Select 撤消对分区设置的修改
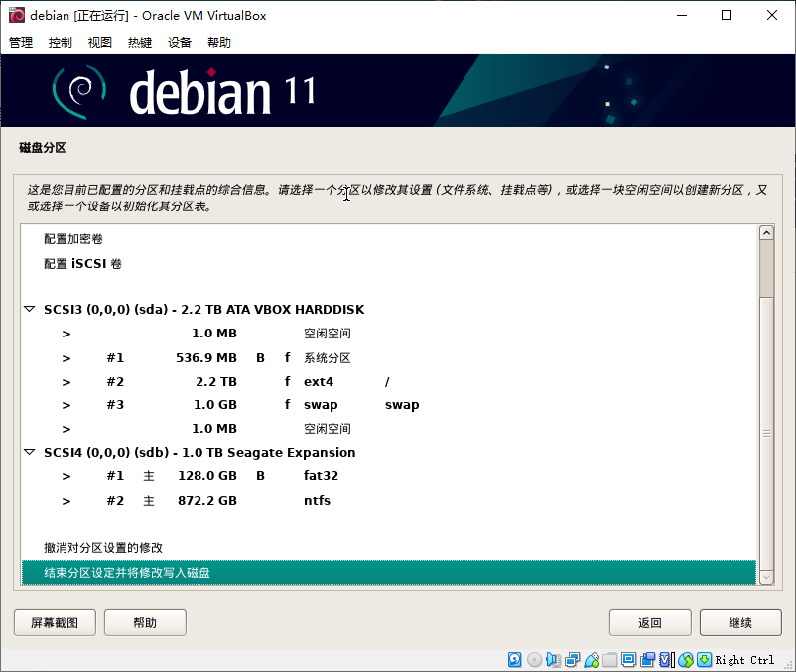 (x=389, y=548)
